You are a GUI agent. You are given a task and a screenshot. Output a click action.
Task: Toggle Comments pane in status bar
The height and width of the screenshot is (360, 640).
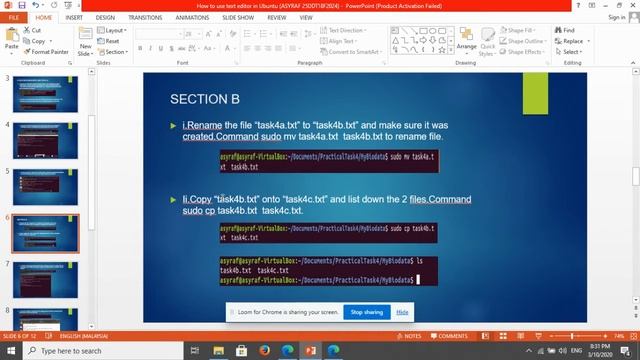(449, 336)
